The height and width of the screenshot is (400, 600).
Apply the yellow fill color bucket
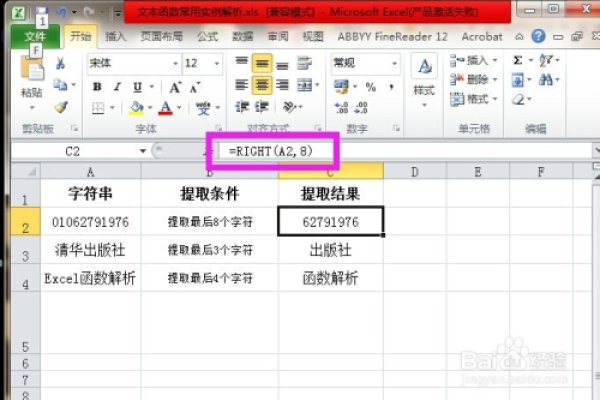click(136, 108)
